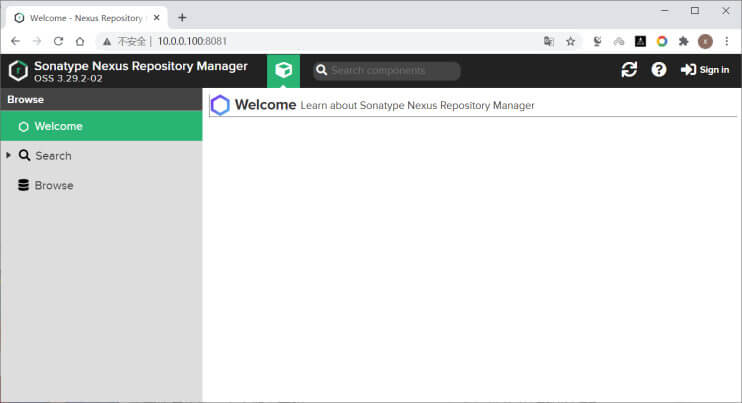Click the not-secure warning icon in address bar
Viewport: 742px width, 403px height.
point(107,42)
